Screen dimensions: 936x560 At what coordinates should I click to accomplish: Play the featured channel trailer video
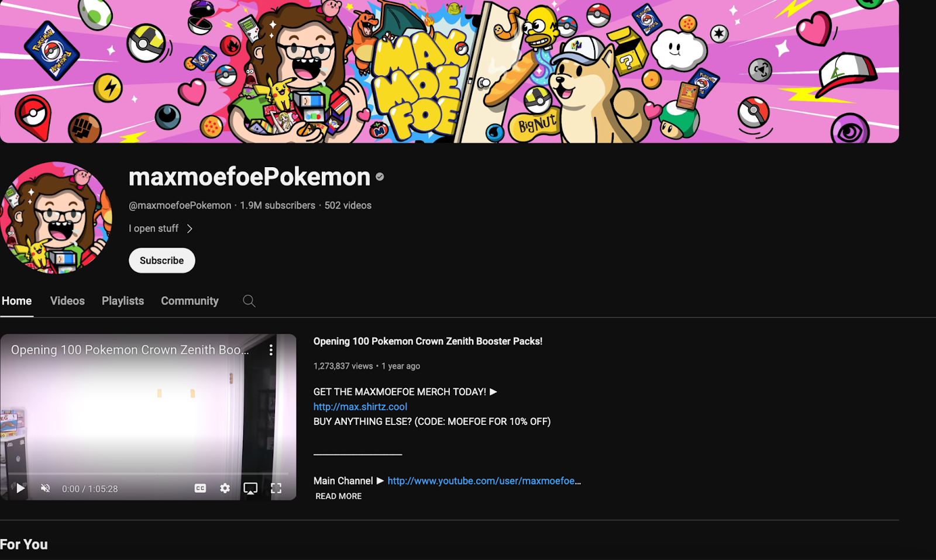click(20, 489)
